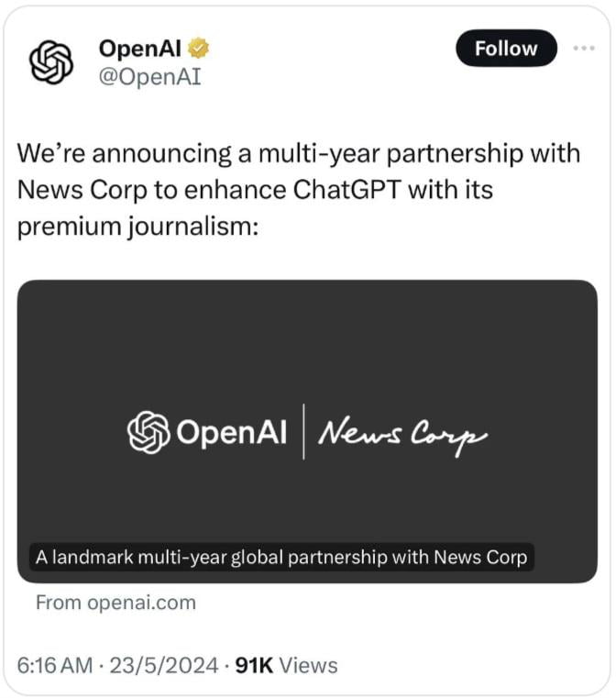
Task: Click the tweet line starting 'We're announcing'
Action: point(299,154)
